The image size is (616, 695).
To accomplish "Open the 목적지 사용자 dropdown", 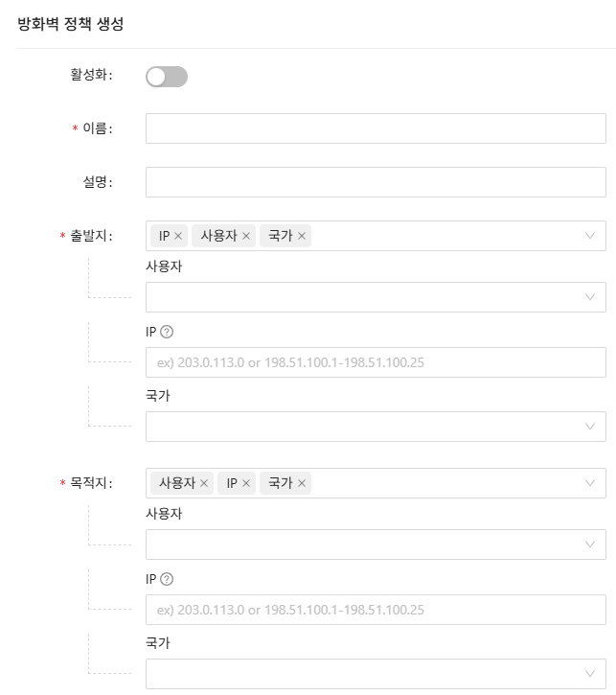I will point(375,544).
